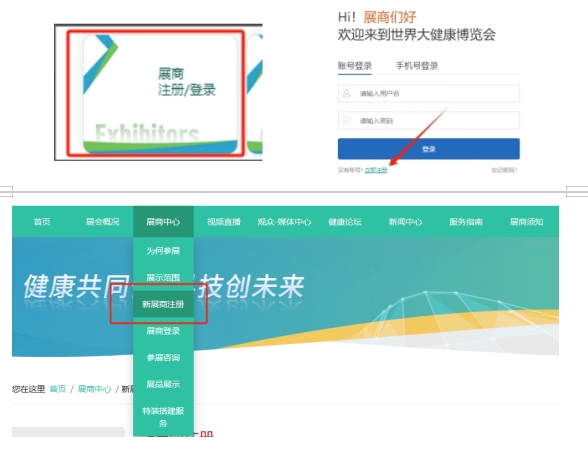Open the 忘记密码 link
The width and height of the screenshot is (588, 466).
pyautogui.click(x=504, y=170)
